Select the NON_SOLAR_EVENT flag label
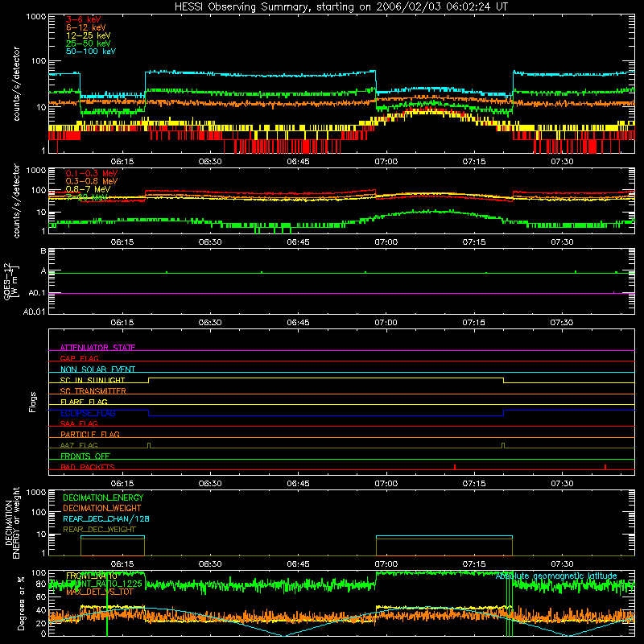The width and height of the screenshot is (644, 644). [97, 369]
